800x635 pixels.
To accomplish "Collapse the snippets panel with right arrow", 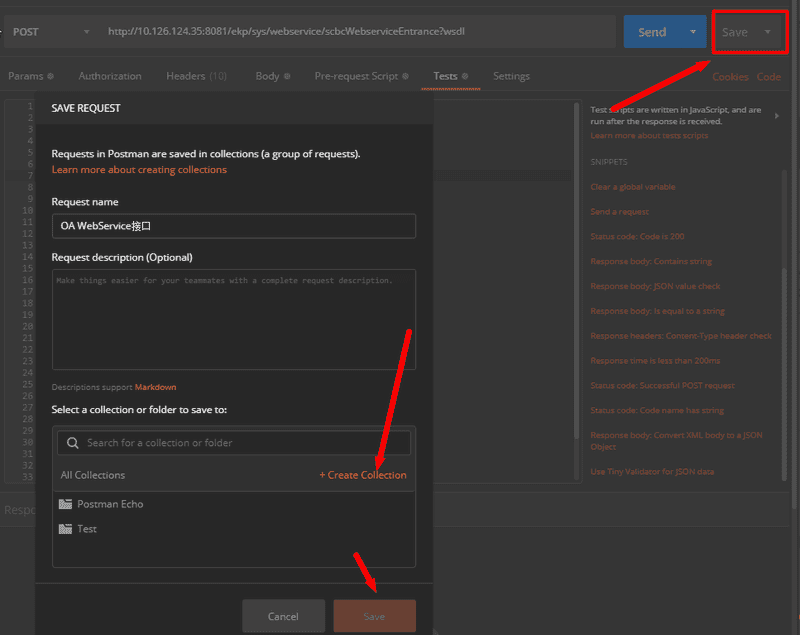I will (x=778, y=116).
